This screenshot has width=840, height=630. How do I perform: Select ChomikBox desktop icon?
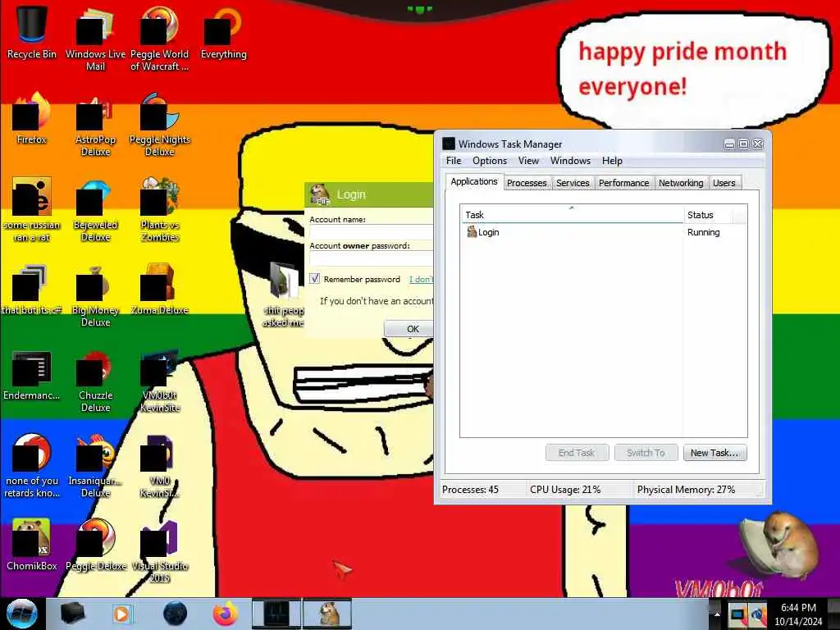32,544
